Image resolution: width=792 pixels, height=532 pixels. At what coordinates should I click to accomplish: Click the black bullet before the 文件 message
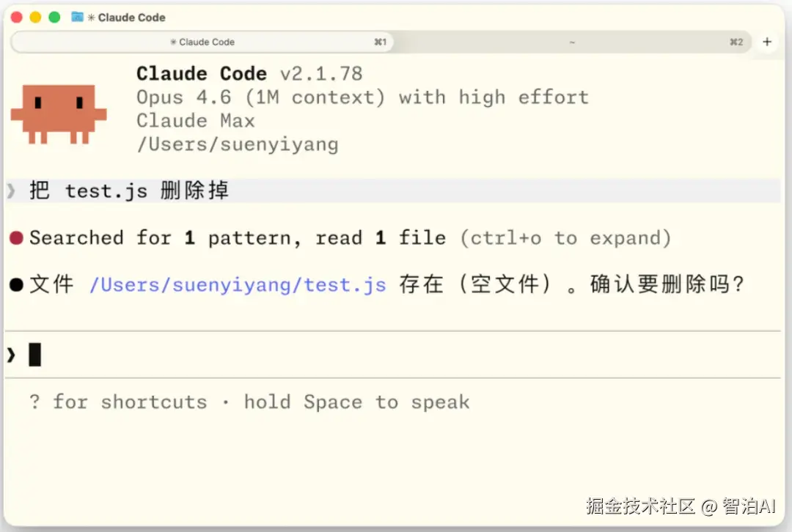click(17, 284)
